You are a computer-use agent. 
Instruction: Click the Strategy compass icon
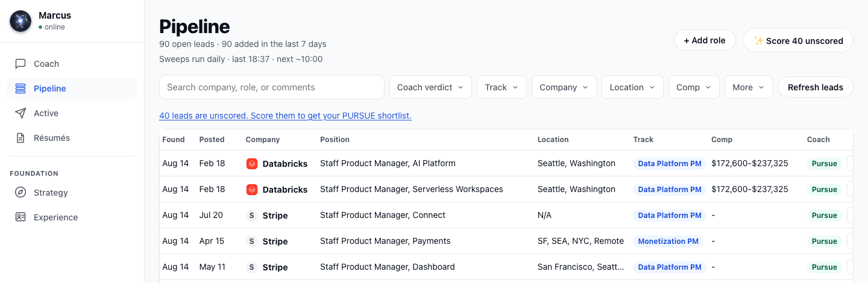(x=20, y=193)
